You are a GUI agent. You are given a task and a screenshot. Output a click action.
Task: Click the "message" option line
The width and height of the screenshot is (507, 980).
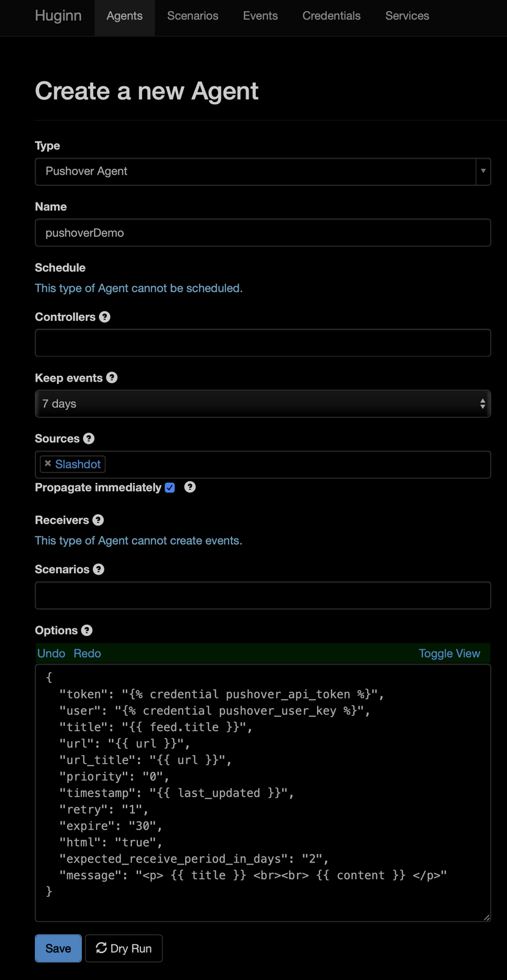(x=253, y=875)
